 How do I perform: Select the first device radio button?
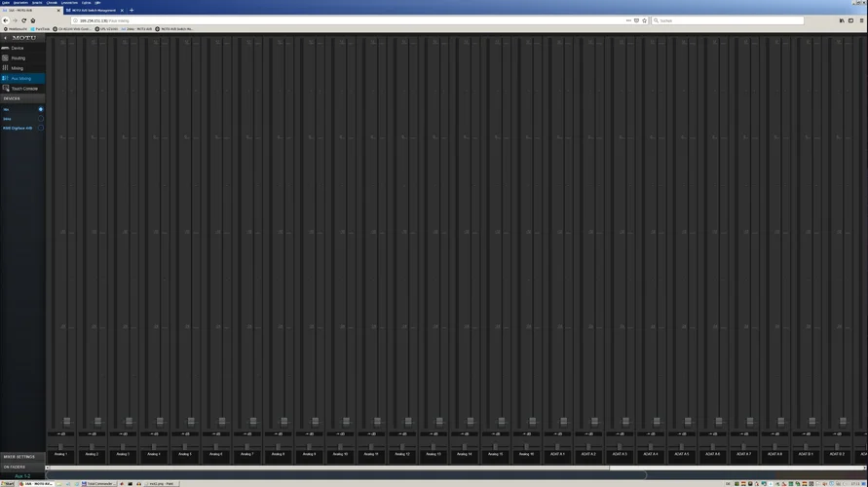click(40, 109)
